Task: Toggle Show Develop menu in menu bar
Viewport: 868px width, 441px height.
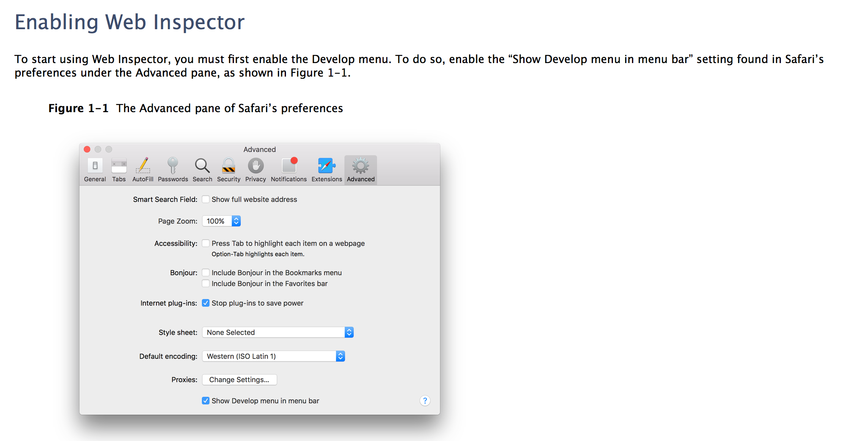Action: [206, 401]
